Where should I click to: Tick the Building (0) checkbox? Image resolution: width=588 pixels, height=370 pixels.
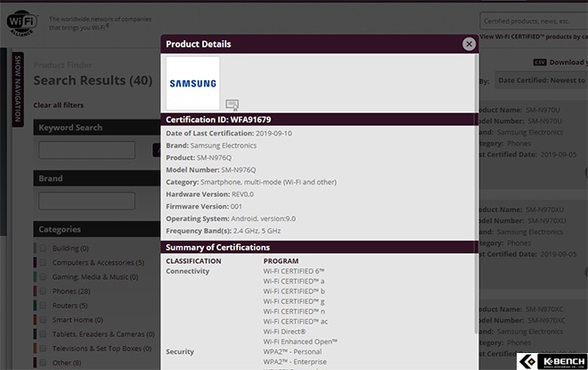(x=43, y=248)
